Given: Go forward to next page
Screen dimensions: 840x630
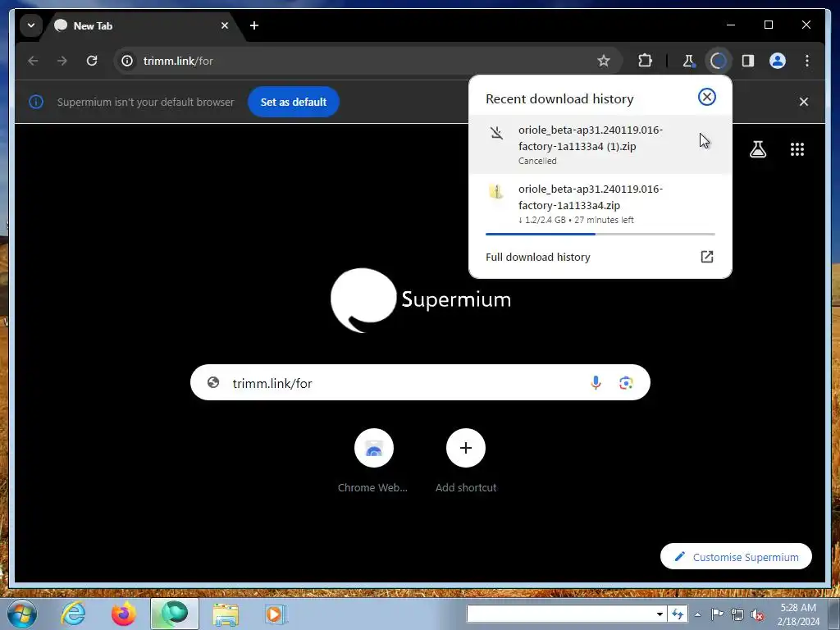Looking at the screenshot, I should coord(62,61).
